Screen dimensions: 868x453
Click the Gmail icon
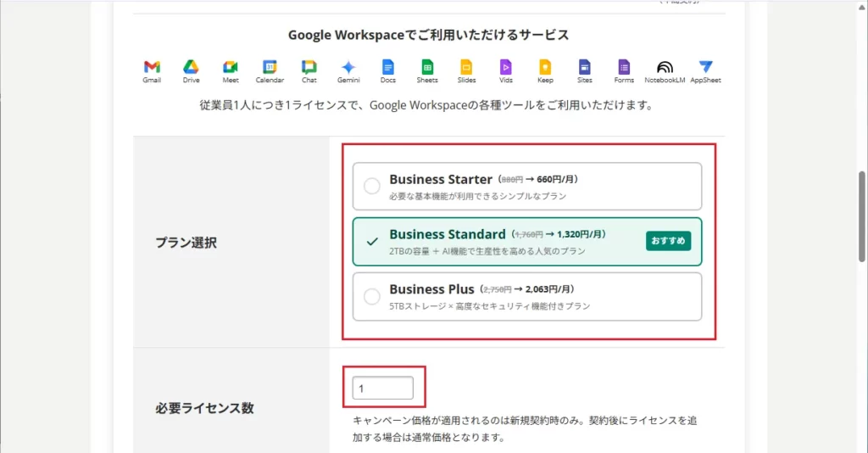152,67
